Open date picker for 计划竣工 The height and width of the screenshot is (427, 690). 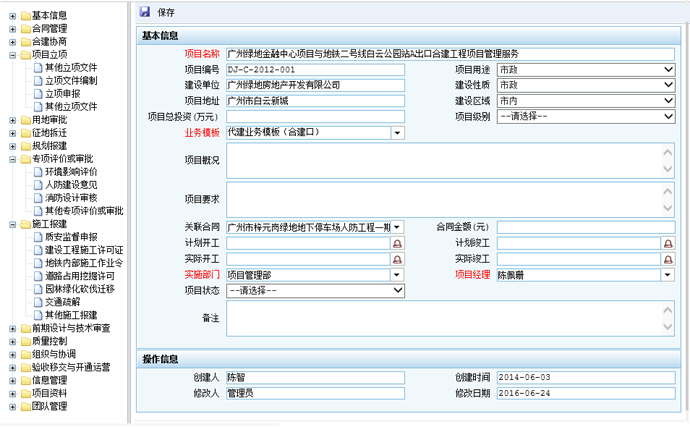pos(668,243)
